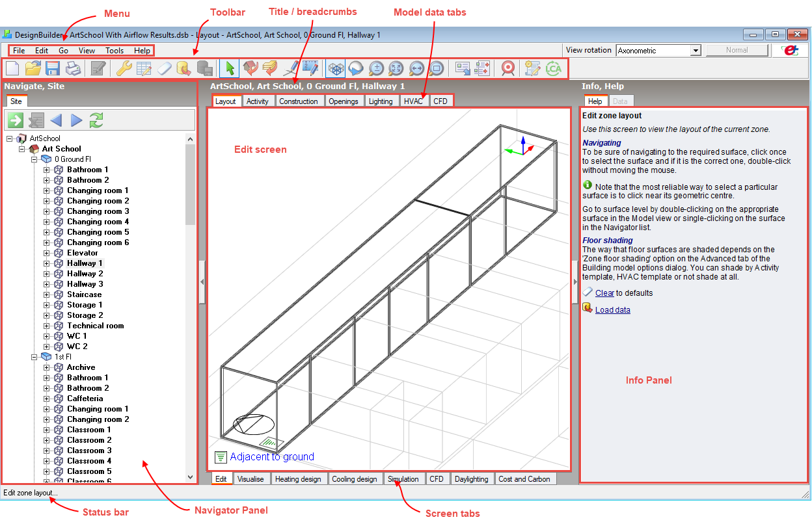Click the red target icon in toolbar
Viewport: 812px width, 524px height.
coord(507,68)
